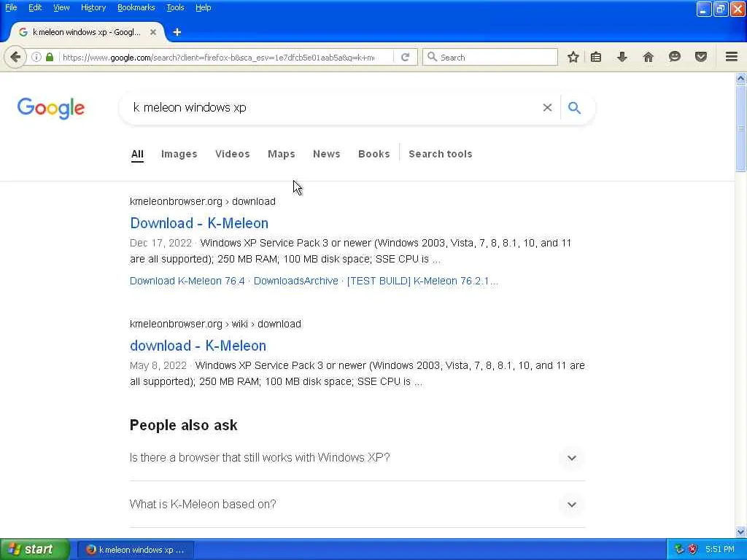Open the chat bubble toolbar icon
This screenshot has height=560, width=747.
point(675,57)
